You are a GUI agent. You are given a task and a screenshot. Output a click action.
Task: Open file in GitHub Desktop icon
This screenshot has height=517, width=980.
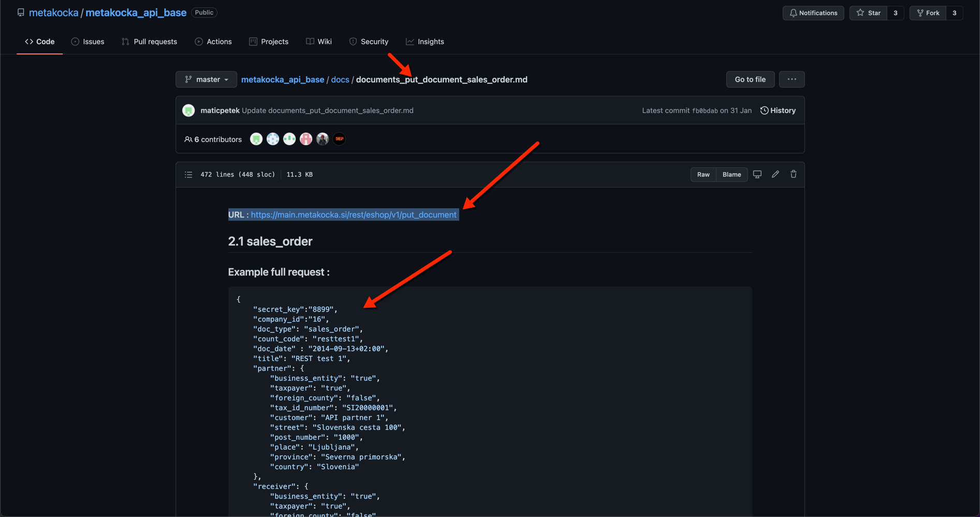(757, 174)
